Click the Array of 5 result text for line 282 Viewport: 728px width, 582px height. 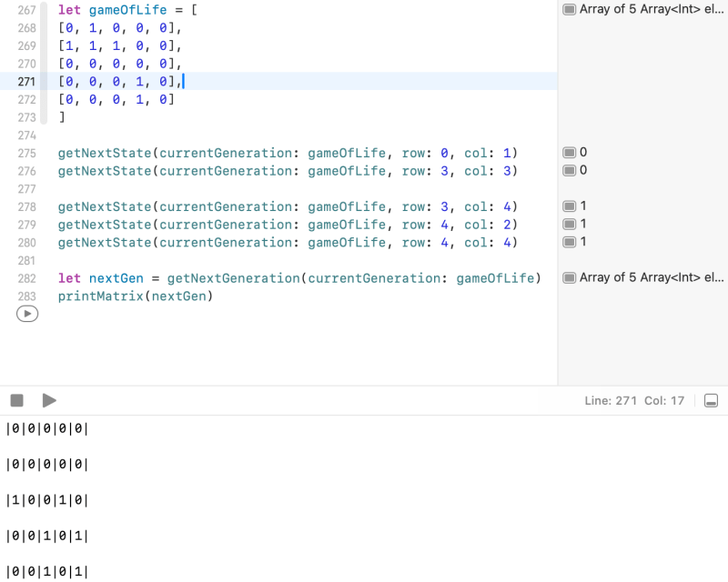[x=651, y=277]
